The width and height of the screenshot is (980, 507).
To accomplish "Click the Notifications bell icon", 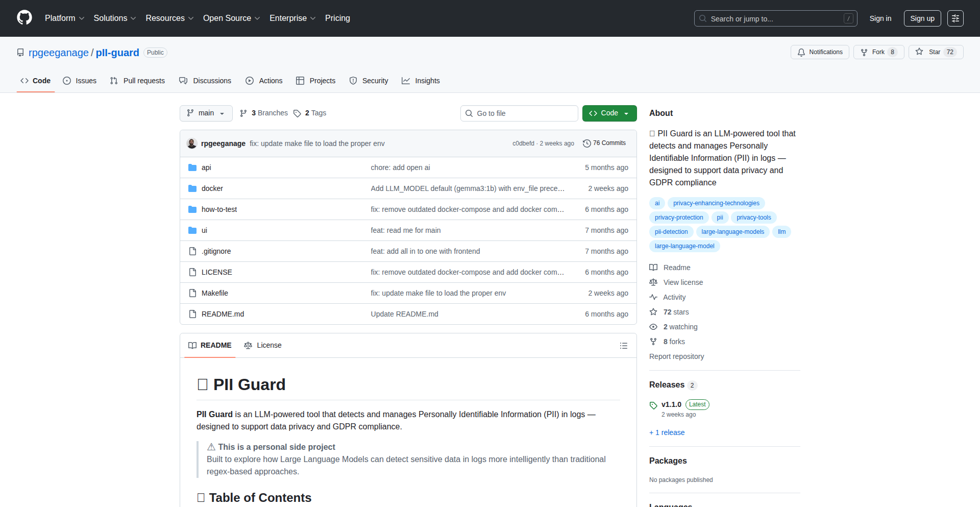I will 801,52.
